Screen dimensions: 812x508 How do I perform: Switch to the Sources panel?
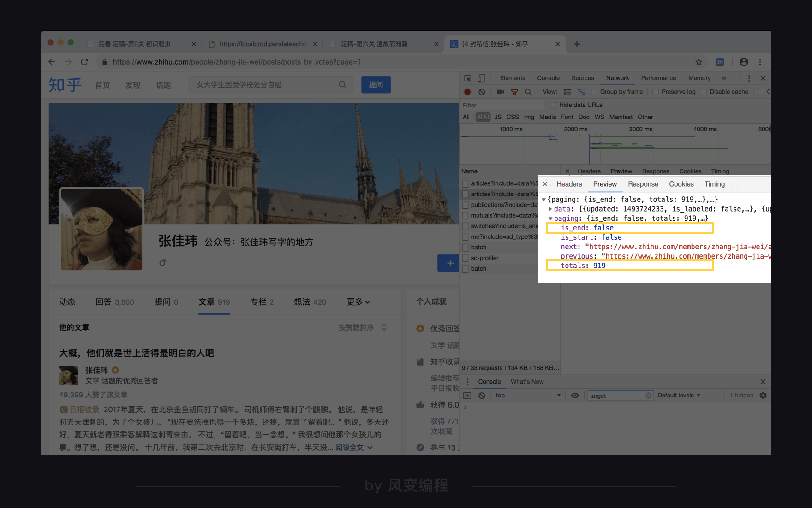(583, 78)
